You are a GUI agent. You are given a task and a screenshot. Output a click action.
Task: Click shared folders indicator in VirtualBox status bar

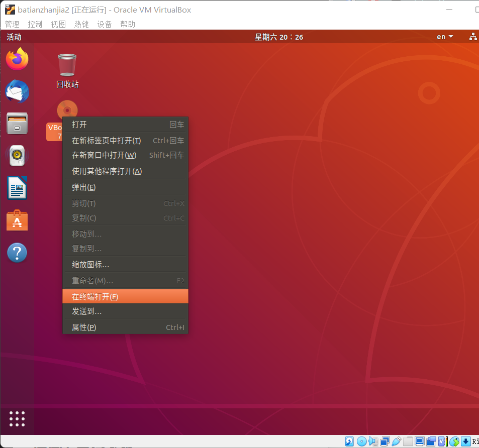(408, 441)
